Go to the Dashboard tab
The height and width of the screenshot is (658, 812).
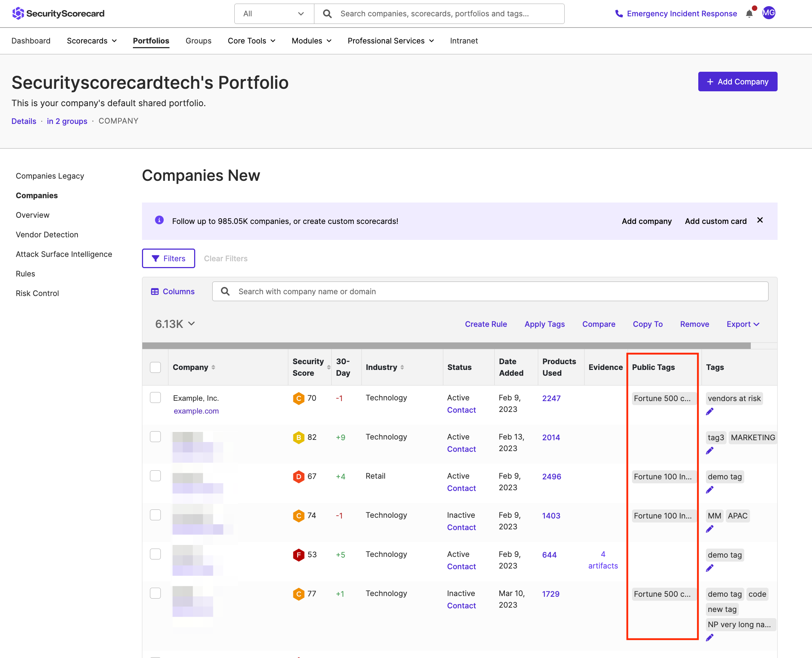click(31, 41)
